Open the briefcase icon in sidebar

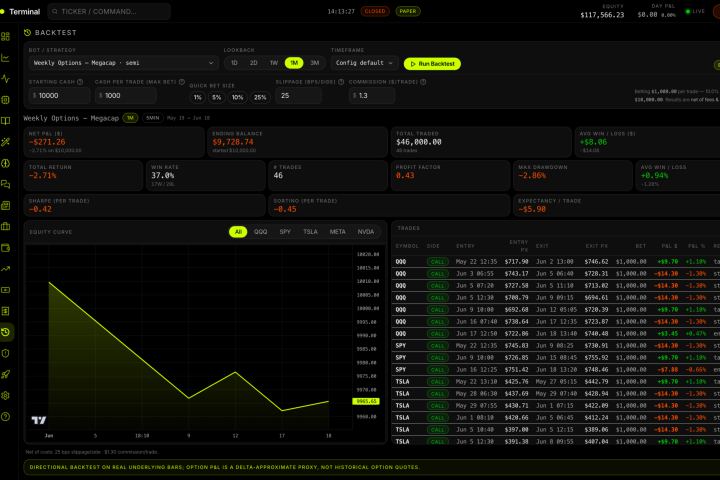click(x=6, y=226)
